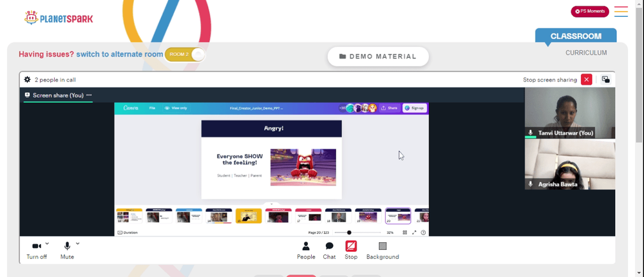Click 'switch to alternate room' link text
The width and height of the screenshot is (644, 277).
[120, 54]
